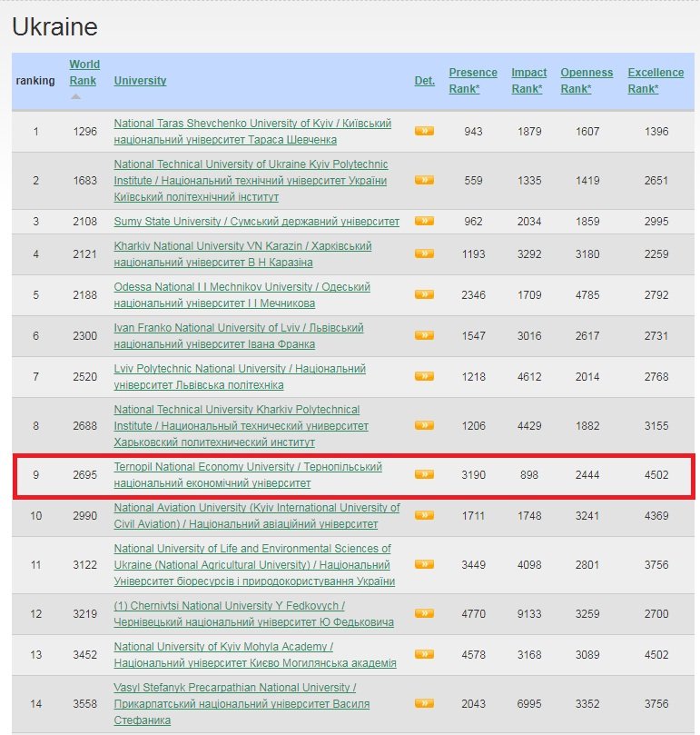Open National Technical University Kyiv Polytechnic link
The width and height of the screenshot is (700, 735).
pos(251,181)
